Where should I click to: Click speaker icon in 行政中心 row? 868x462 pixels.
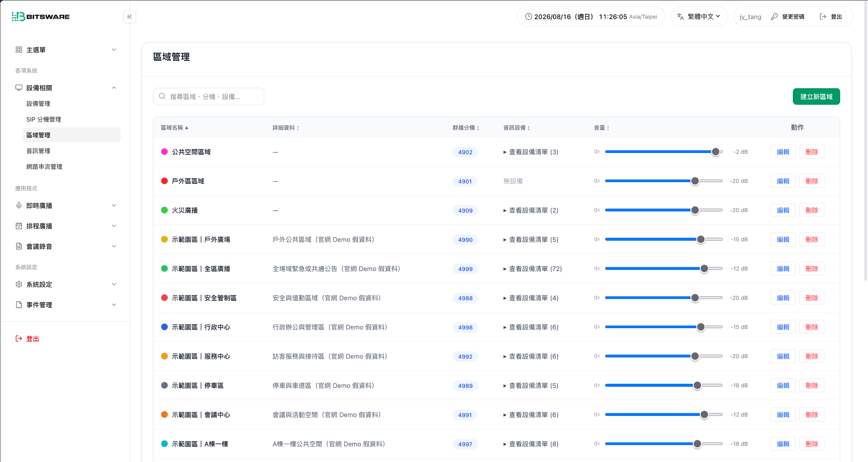point(597,327)
